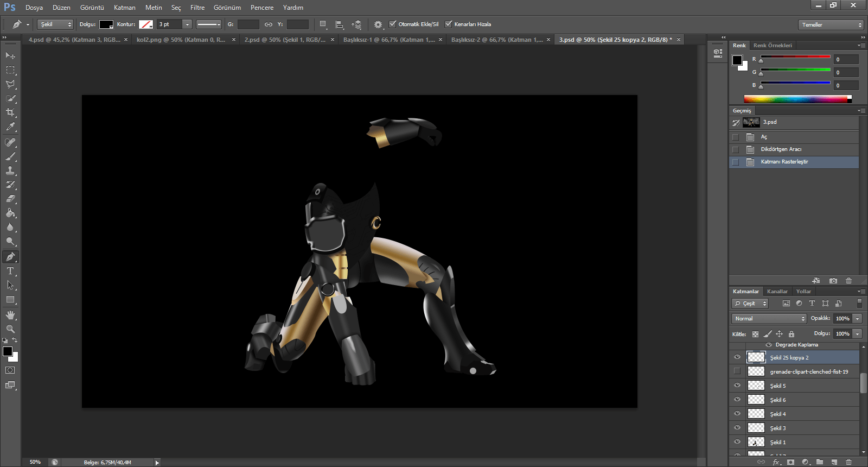Select the Horizontal Type tool
Screen dimensions: 868x467
[x=10, y=271]
